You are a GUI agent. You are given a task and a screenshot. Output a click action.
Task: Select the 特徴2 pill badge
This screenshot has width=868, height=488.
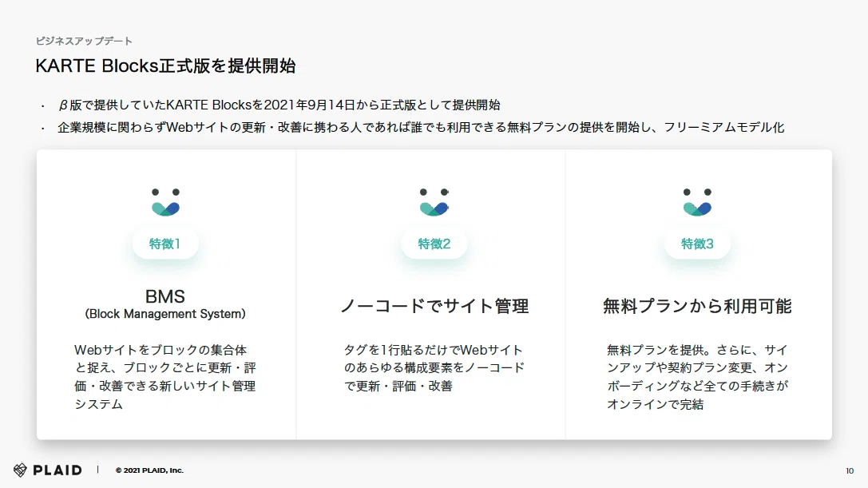coord(434,244)
